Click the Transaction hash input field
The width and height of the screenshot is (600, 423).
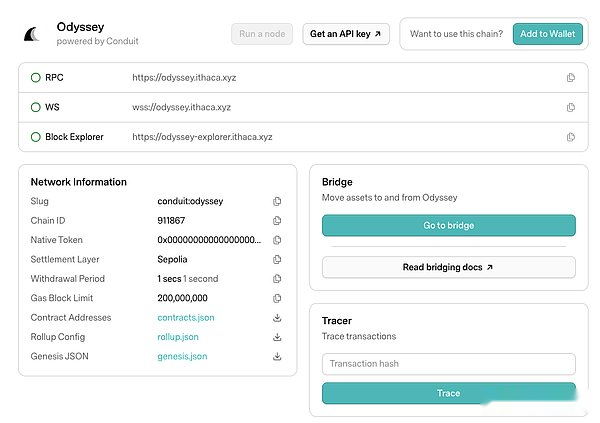coord(448,363)
